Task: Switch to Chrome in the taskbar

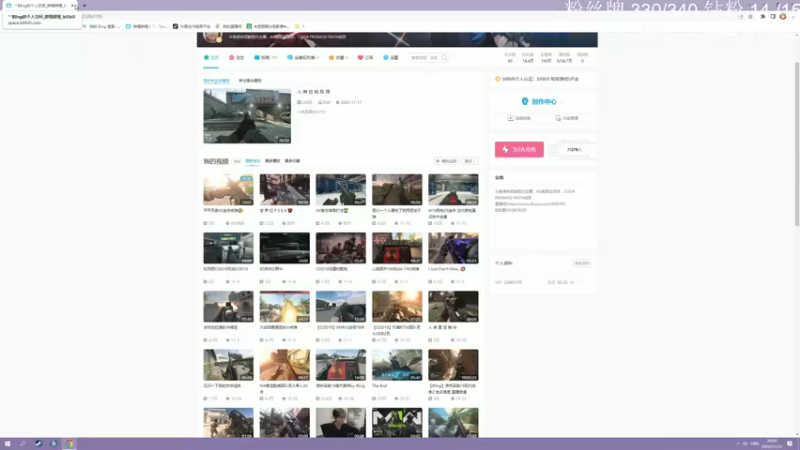Action: pos(69,444)
